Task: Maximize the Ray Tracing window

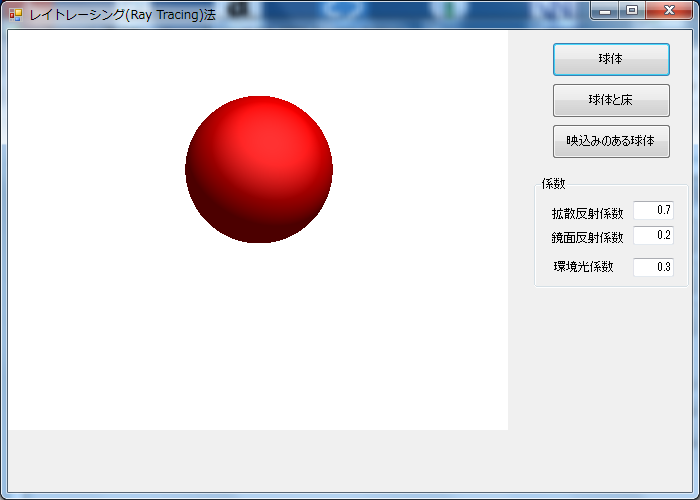Action: point(632,11)
